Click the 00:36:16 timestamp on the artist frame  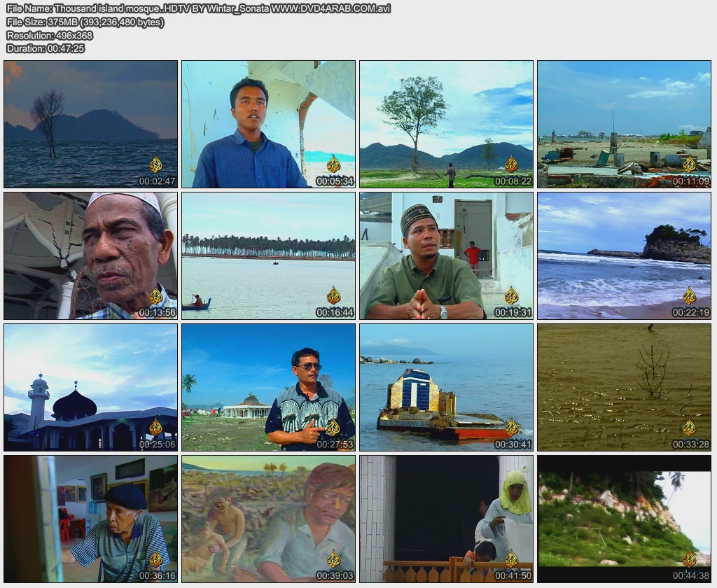[x=157, y=575]
